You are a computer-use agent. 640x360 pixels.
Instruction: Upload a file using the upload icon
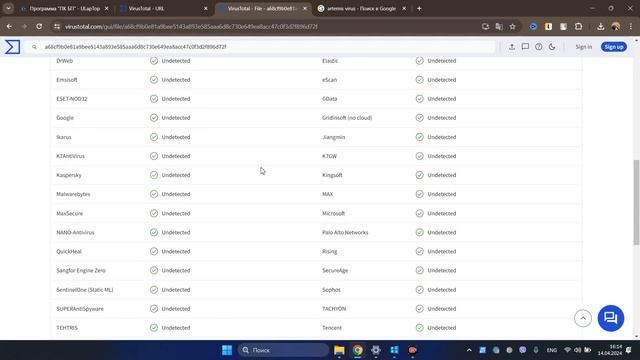pos(511,47)
